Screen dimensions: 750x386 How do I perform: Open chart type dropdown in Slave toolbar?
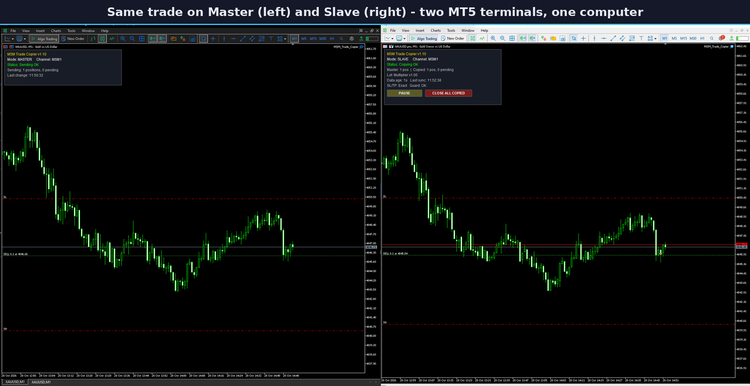pyautogui.click(x=389, y=38)
